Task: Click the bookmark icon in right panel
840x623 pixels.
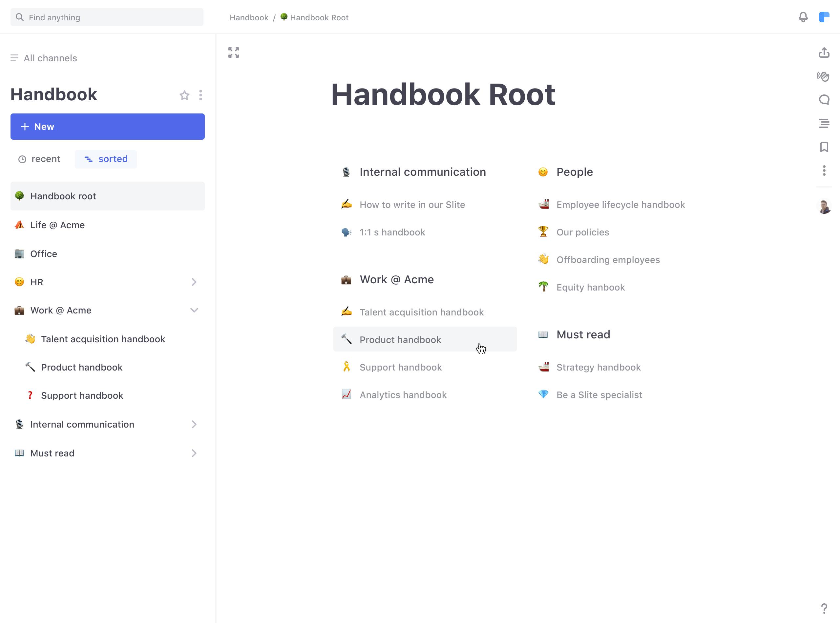Action: pyautogui.click(x=824, y=147)
